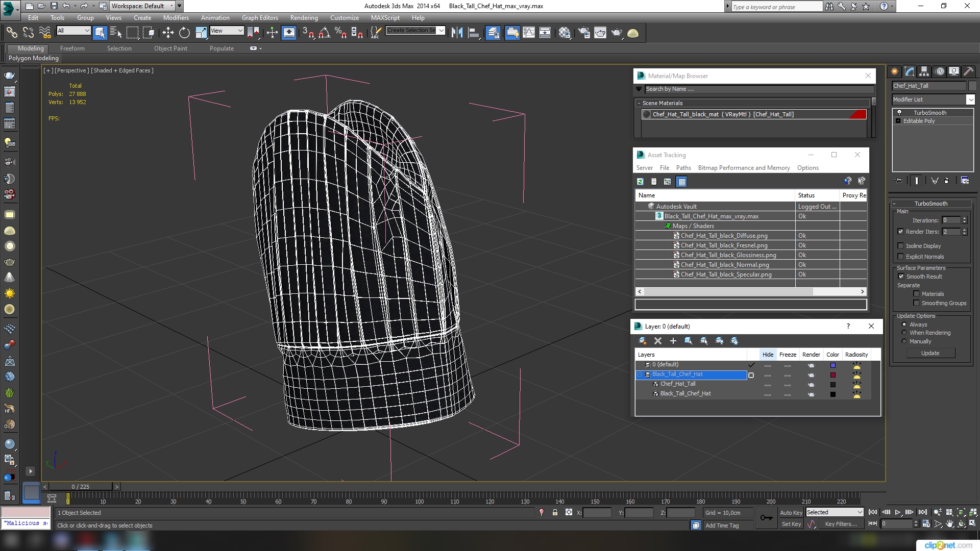
Task: Jump to end frame of animation
Action: (x=922, y=512)
